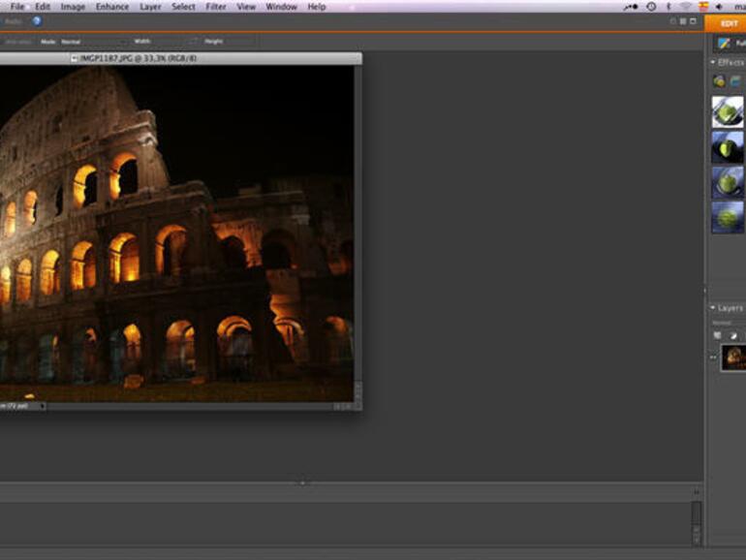
Task: Click the swap Width and Height toggle
Action: 194,42
